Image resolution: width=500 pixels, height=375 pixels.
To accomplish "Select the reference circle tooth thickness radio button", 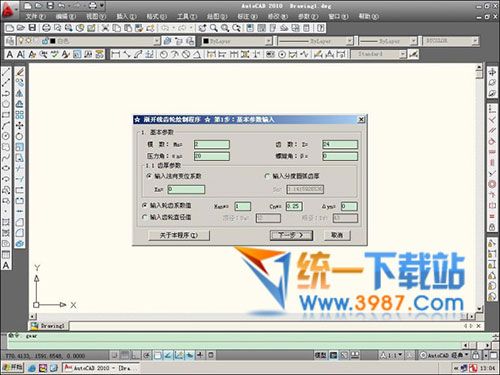I will pos(267,176).
